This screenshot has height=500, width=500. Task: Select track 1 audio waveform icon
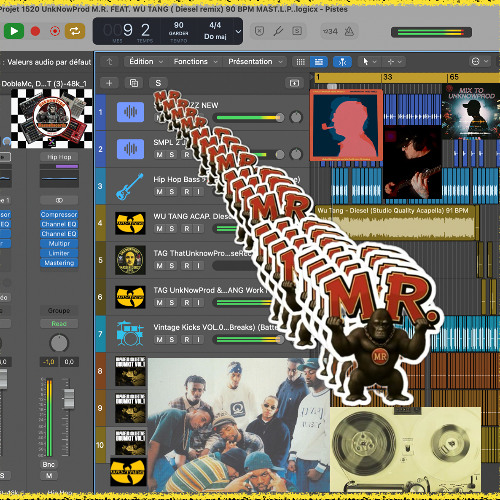[130, 112]
